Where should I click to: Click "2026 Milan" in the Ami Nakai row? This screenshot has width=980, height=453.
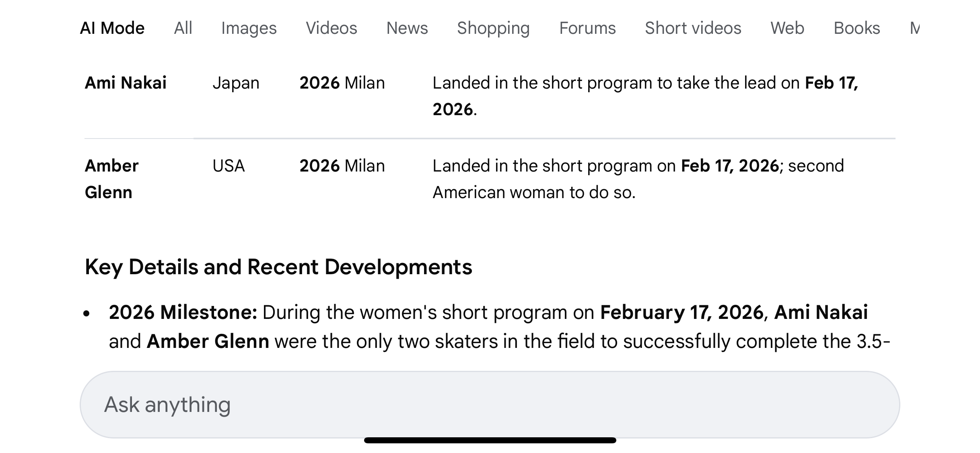(342, 83)
